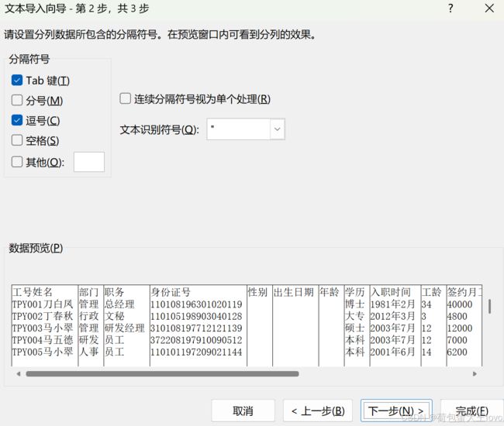Click the TPY001刀白凤 row cell
504x426 pixels.
(x=43, y=304)
